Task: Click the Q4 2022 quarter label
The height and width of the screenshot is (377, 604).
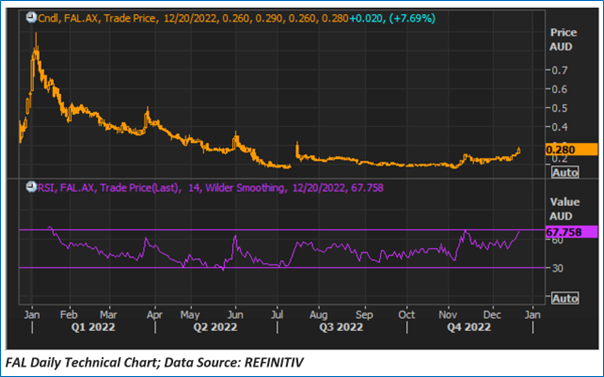Action: point(469,327)
